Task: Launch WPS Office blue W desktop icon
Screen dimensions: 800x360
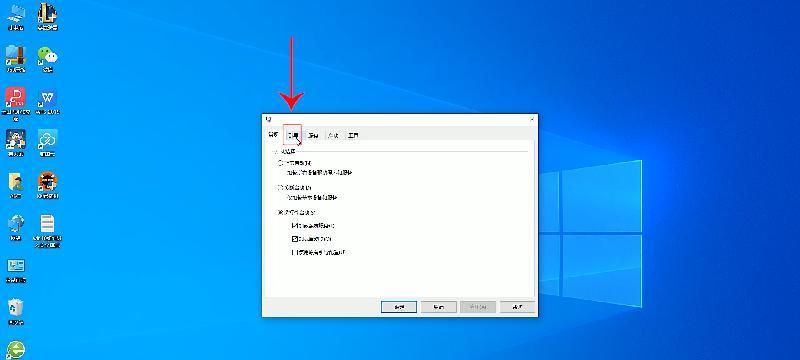Action: (x=47, y=100)
